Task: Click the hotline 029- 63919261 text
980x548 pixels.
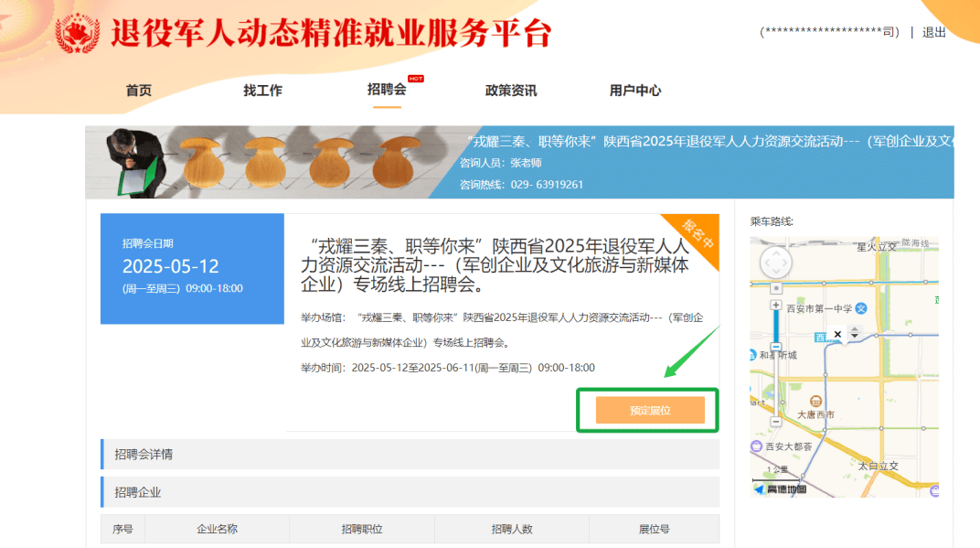Action: pos(521,185)
